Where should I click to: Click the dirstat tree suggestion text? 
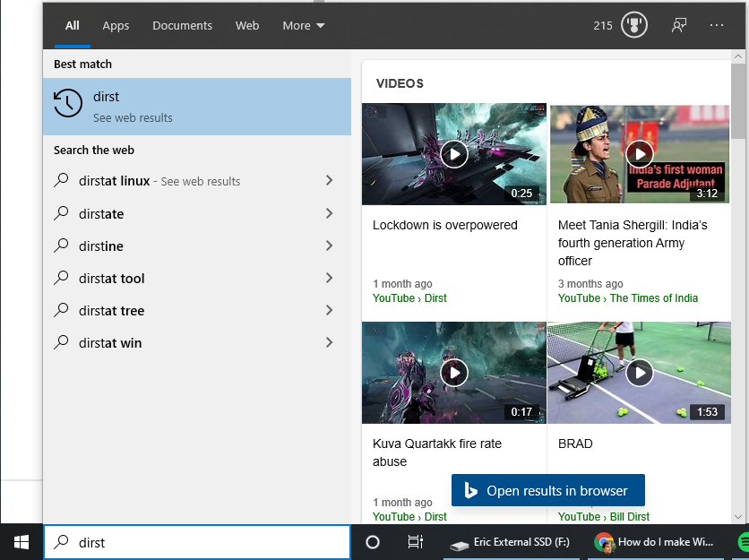(111, 311)
